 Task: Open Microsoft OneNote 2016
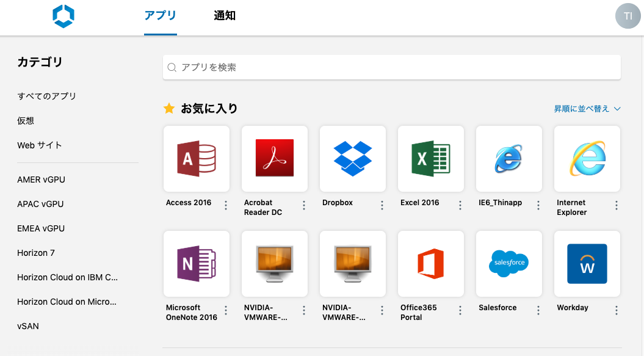coord(196,263)
